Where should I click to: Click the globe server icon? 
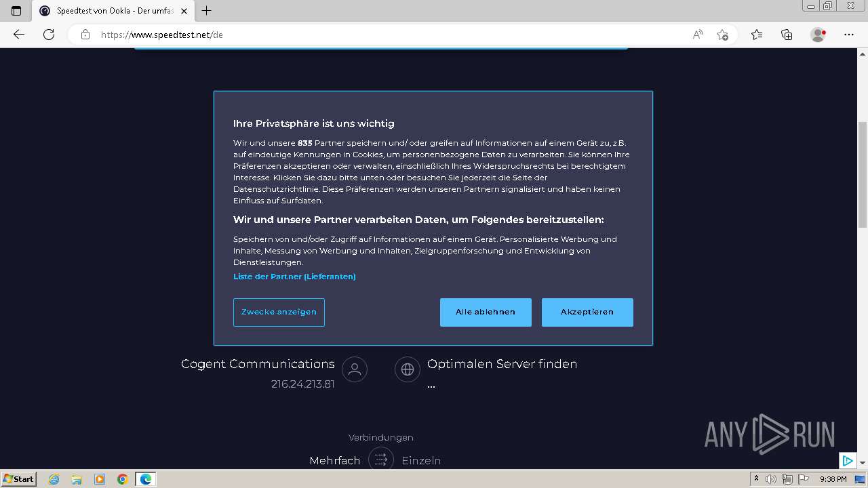tap(408, 369)
